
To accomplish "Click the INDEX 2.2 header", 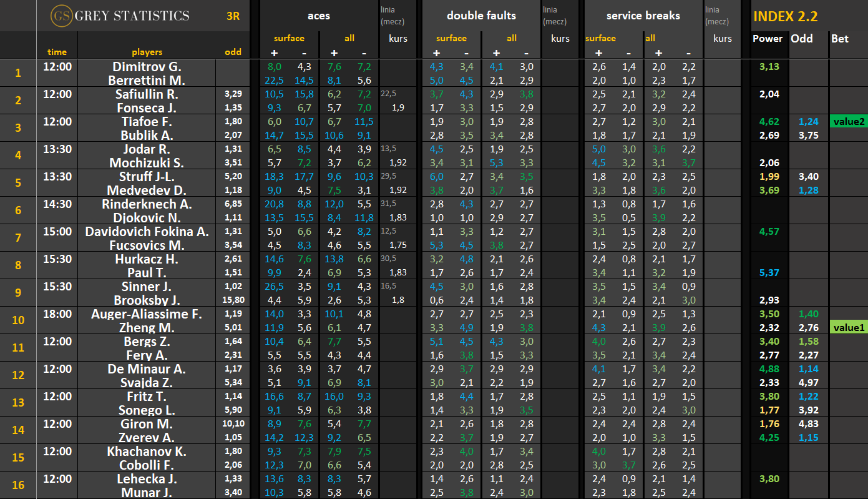I will point(785,17).
